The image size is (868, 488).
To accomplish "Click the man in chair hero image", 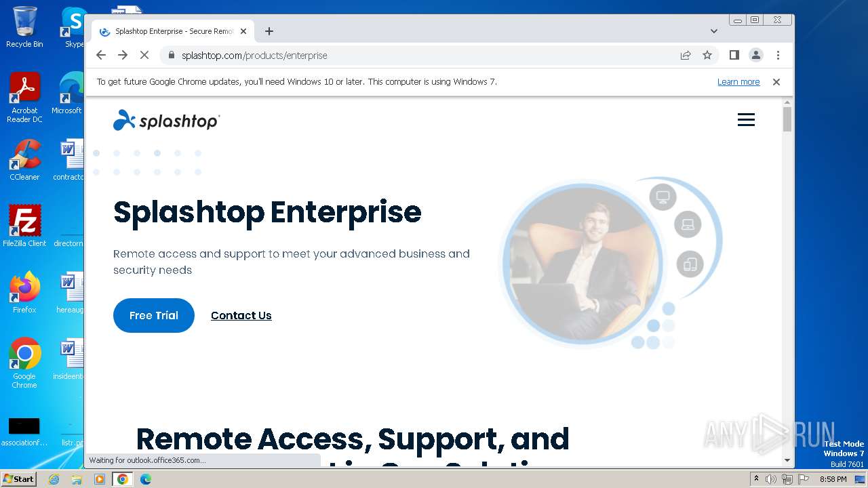I will coord(582,263).
